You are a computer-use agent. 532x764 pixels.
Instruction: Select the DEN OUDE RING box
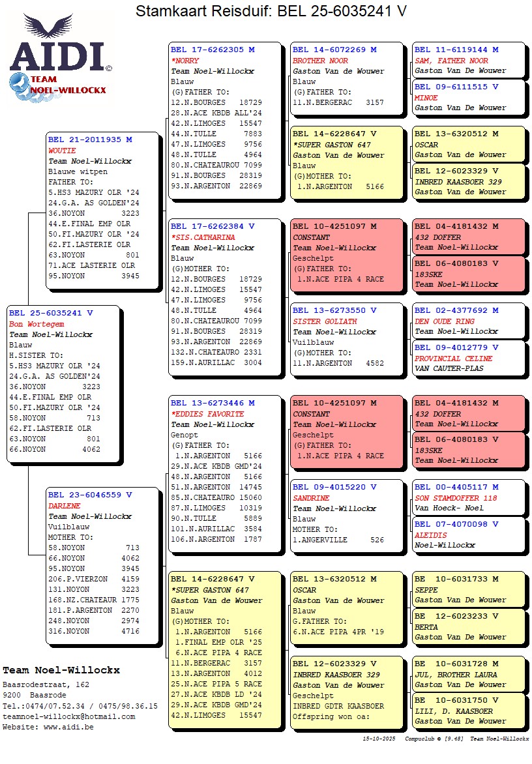coord(467,321)
